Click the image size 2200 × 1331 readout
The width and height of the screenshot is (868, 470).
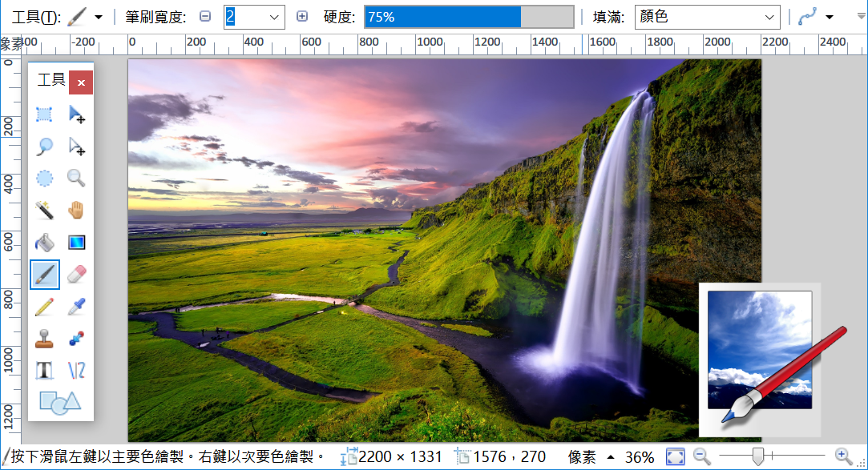coord(392,456)
